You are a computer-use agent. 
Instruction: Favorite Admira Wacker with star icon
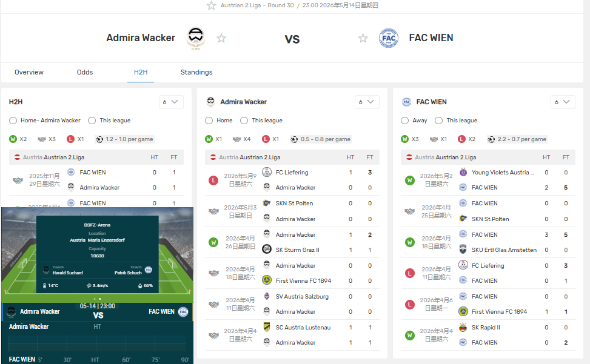tap(221, 38)
